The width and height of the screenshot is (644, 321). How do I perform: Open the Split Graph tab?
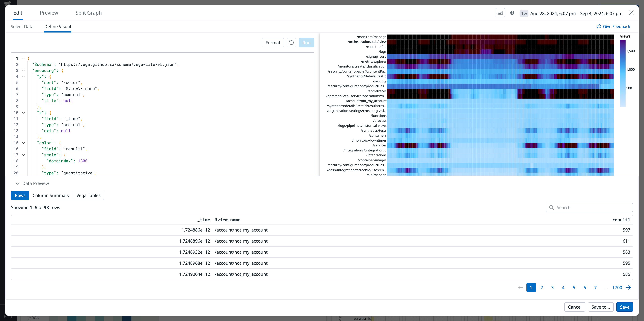[89, 13]
